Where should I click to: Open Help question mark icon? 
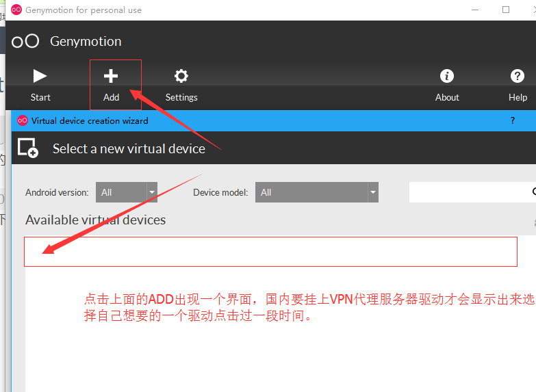click(x=518, y=76)
